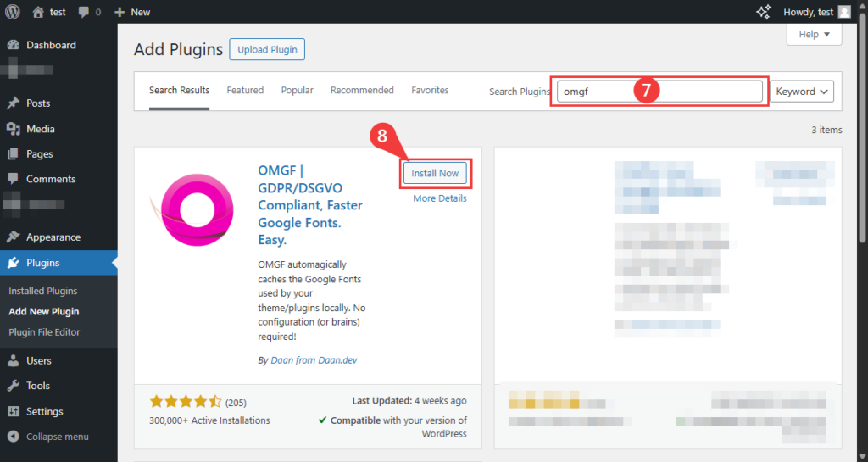The height and width of the screenshot is (462, 868).
Task: Switch to Recommended tab
Action: 362,90
